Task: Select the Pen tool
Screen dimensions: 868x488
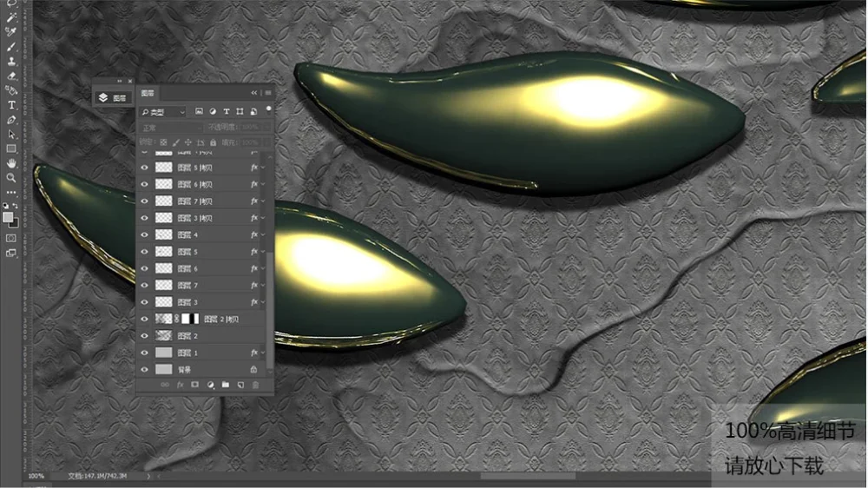Action: pos(11,120)
